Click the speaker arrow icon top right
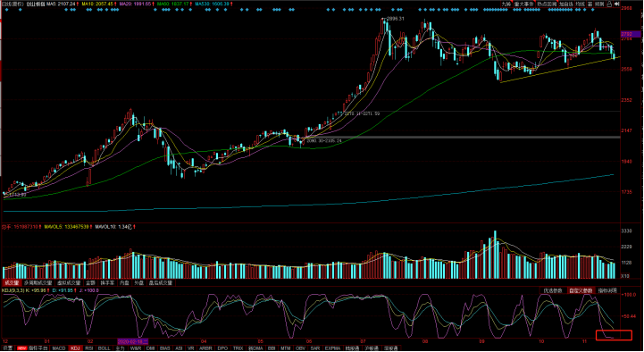The width and height of the screenshot is (644, 352). click(x=617, y=4)
